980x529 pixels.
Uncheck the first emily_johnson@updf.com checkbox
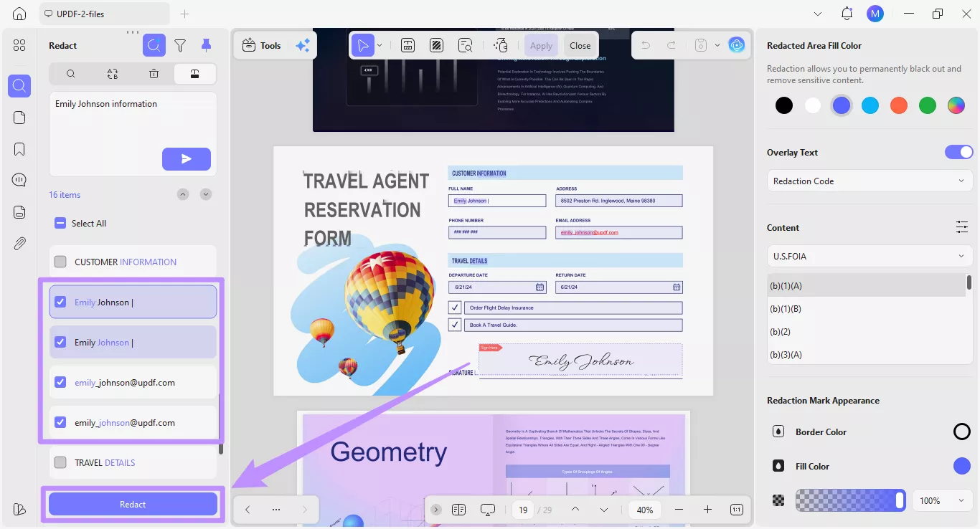61,382
